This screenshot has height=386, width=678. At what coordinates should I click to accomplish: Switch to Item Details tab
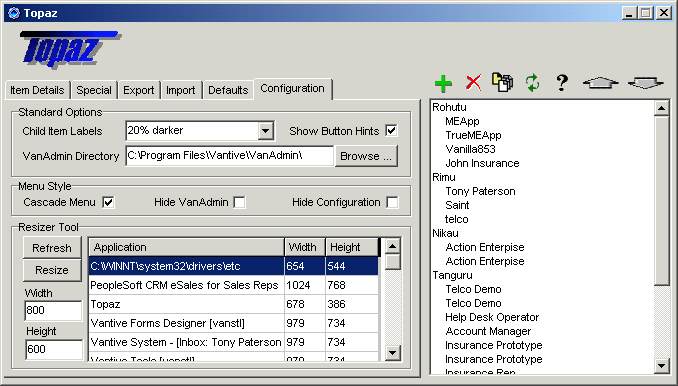pyautogui.click(x=37, y=90)
